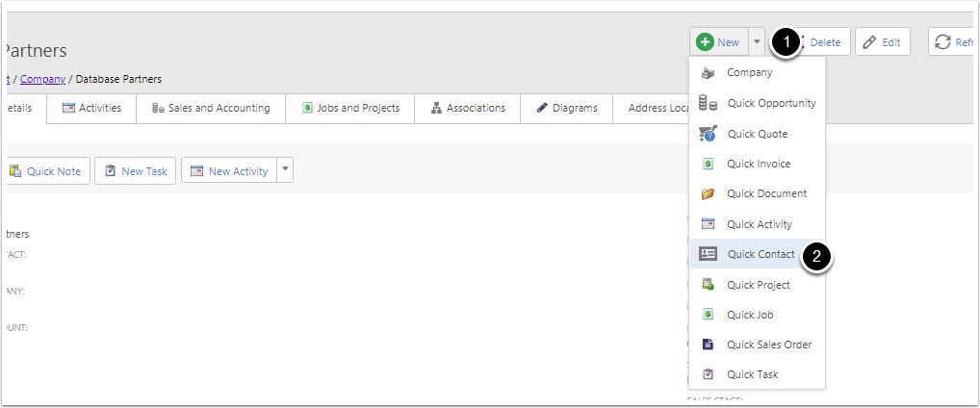This screenshot has height=408, width=980.
Task: Click the Quick Sales Order icon
Action: (708, 344)
